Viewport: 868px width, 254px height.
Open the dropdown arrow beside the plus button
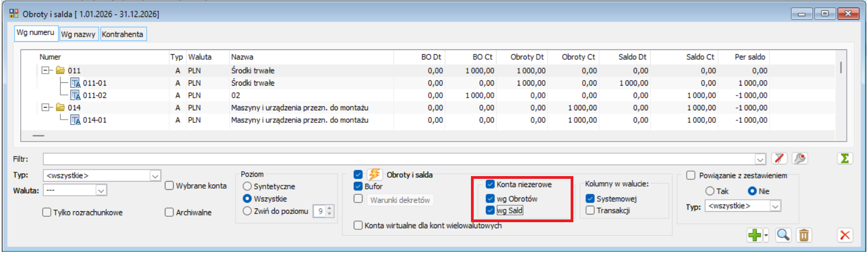tap(766, 235)
